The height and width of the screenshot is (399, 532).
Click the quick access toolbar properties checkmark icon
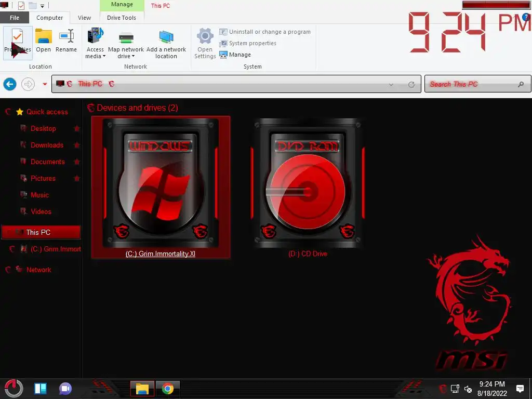[x=21, y=5]
